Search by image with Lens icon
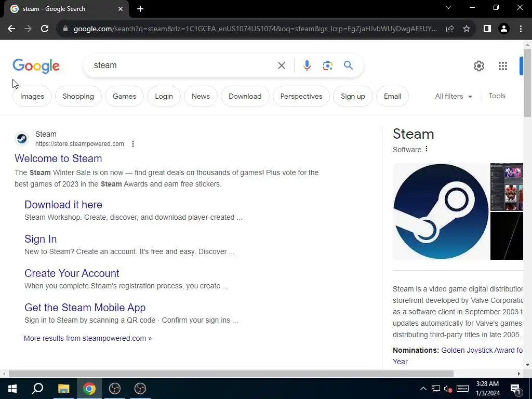 point(327,65)
